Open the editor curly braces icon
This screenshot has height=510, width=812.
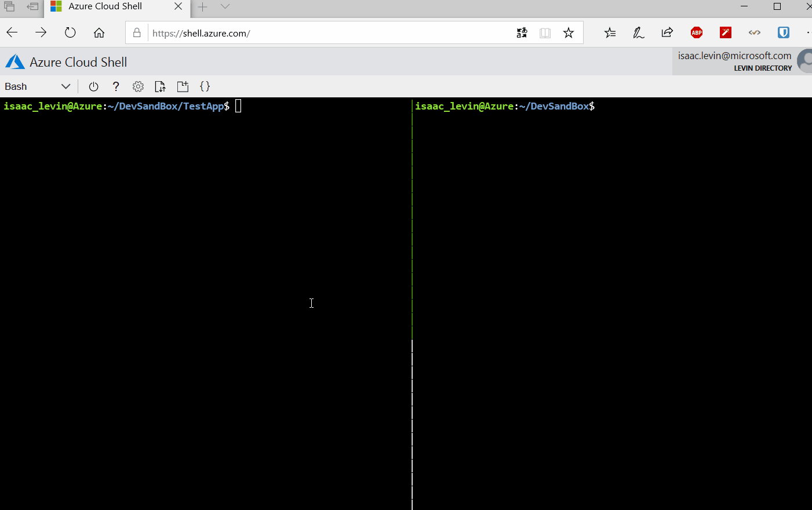pos(205,86)
